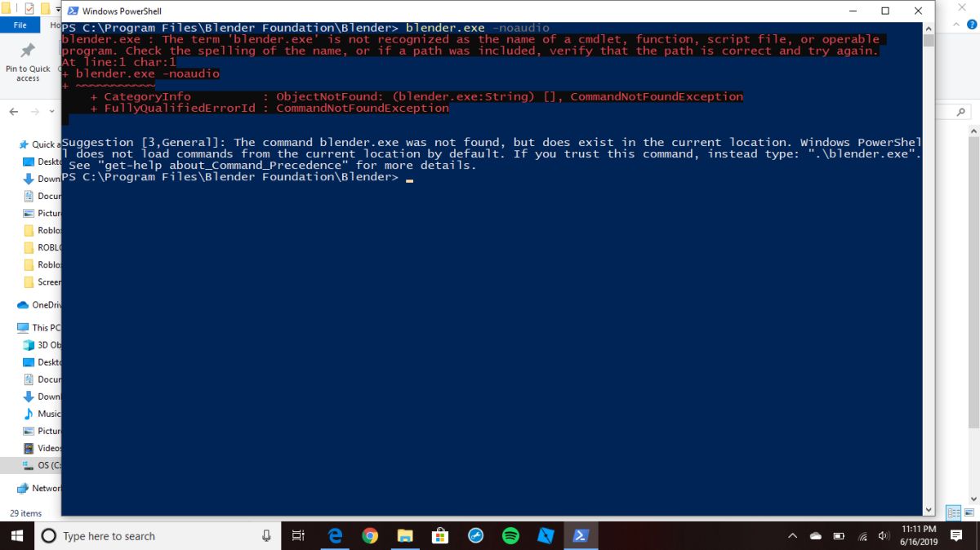Switch Explorer to large icons view

click(x=969, y=513)
